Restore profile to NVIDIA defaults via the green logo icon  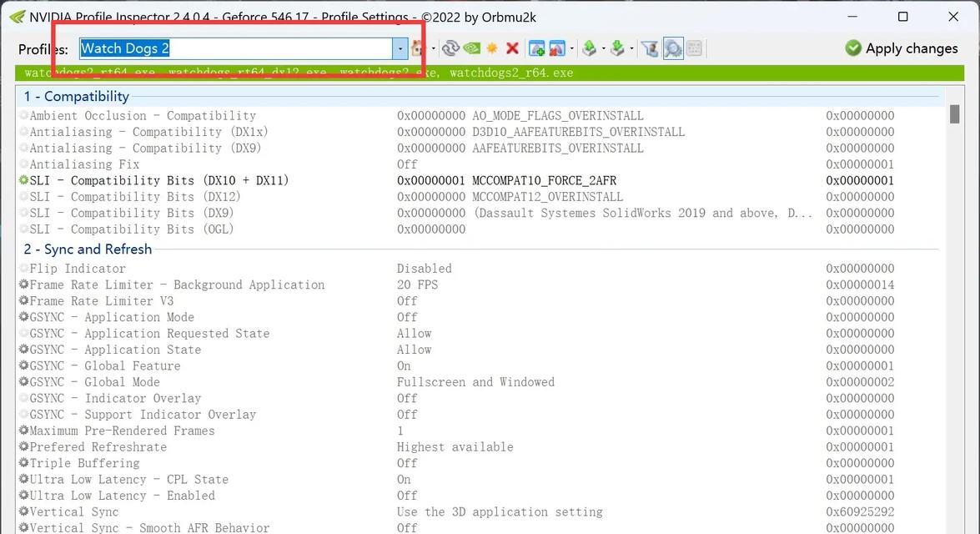[472, 48]
